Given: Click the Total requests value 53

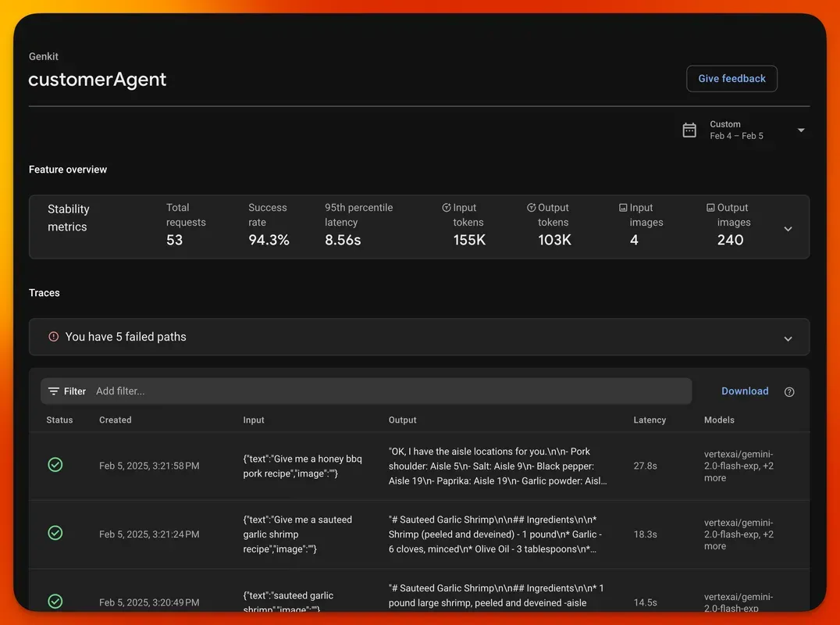Looking at the screenshot, I should point(174,240).
